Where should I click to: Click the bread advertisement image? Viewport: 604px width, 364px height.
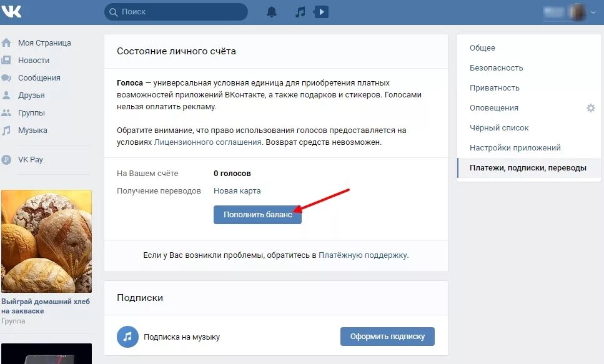click(47, 241)
